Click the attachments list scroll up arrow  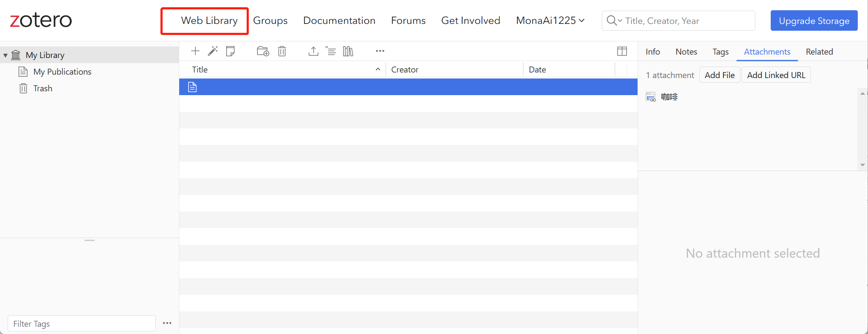click(862, 93)
